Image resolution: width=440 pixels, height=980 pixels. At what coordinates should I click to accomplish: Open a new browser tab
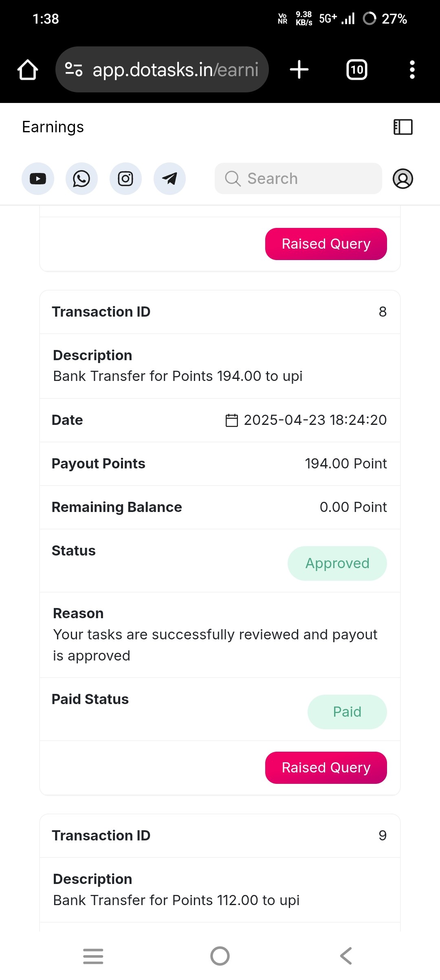[x=299, y=70]
